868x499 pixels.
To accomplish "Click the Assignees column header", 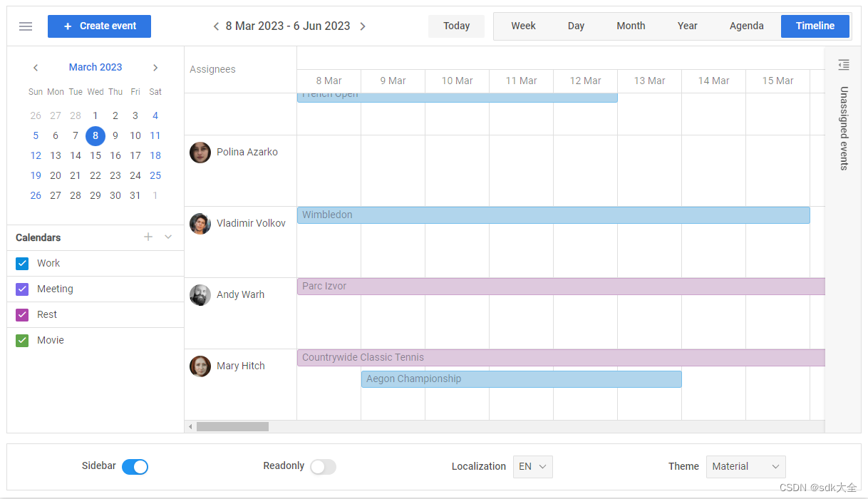I will click(x=240, y=70).
